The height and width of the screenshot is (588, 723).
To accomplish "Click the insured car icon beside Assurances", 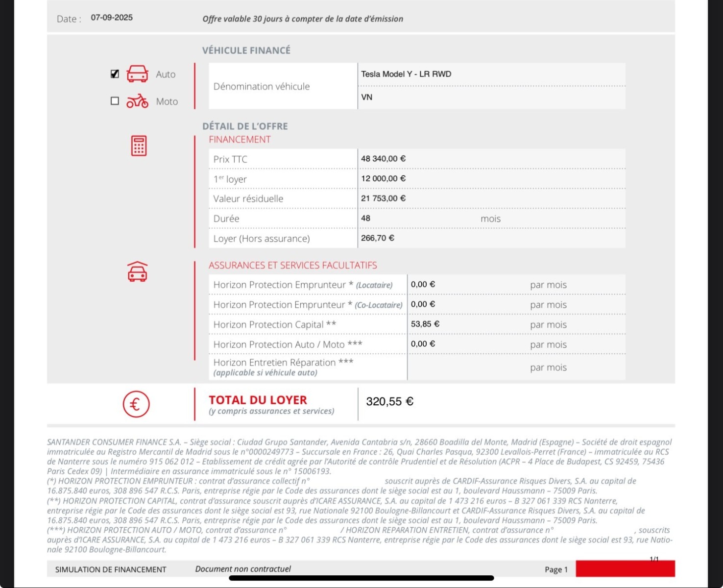I will [x=138, y=271].
